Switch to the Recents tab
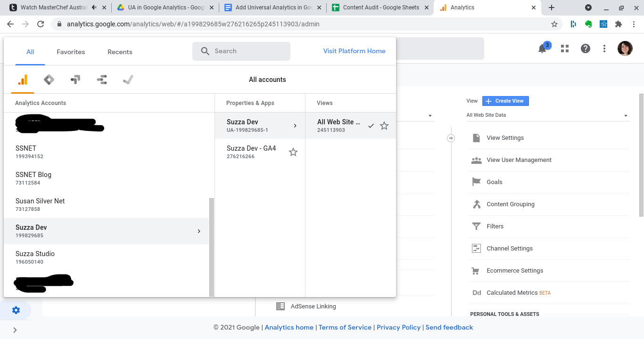Viewport: 644px width, 339px height. (x=120, y=52)
